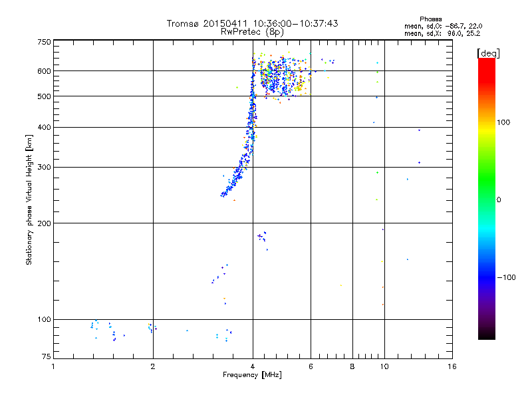Click the phase colorbar gradient
Screen dimensions: 532x399
(487, 199)
